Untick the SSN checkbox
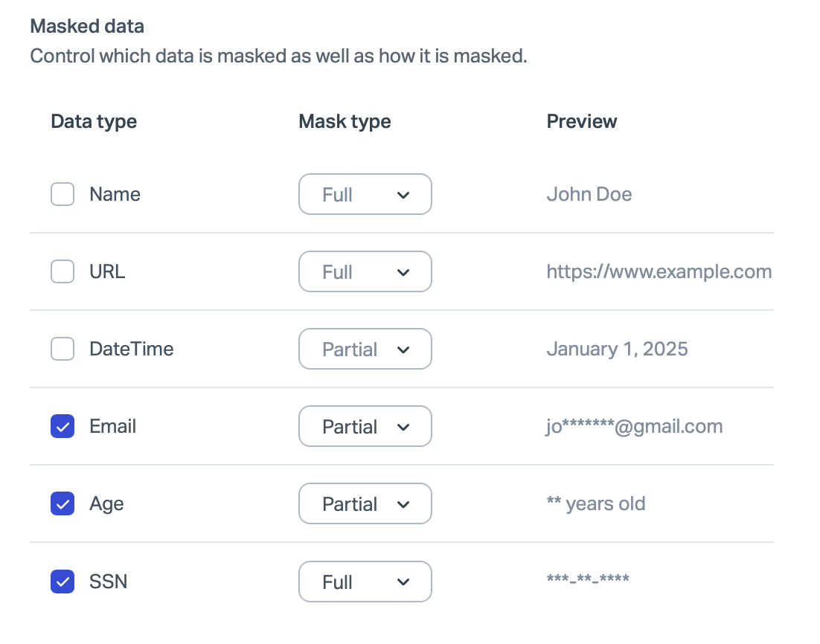 (63, 582)
